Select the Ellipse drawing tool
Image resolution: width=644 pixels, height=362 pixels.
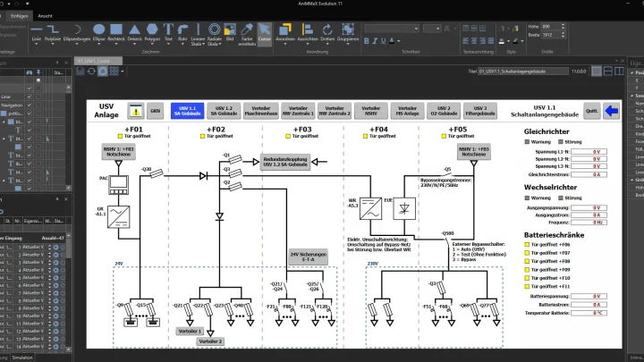pos(98,32)
